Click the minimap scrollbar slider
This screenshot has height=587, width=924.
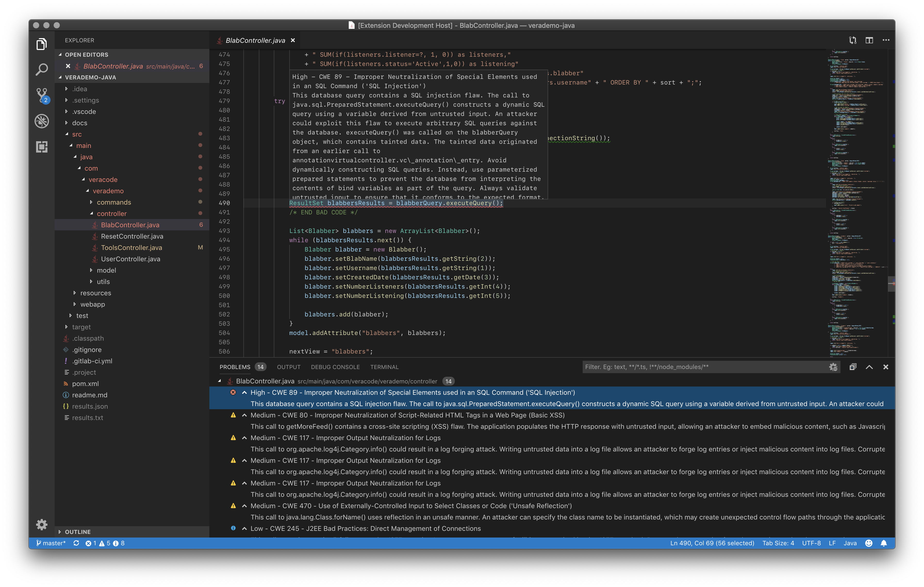[891, 284]
